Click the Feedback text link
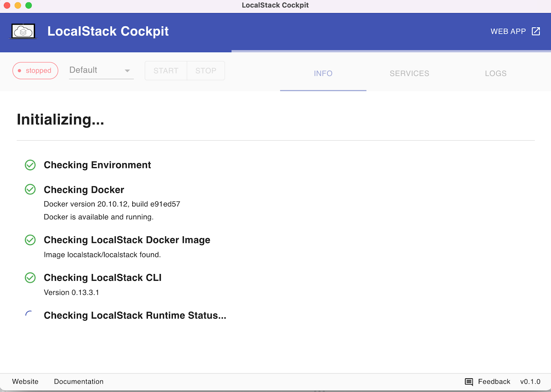Screen dimensions: 551x392 click(x=494, y=382)
